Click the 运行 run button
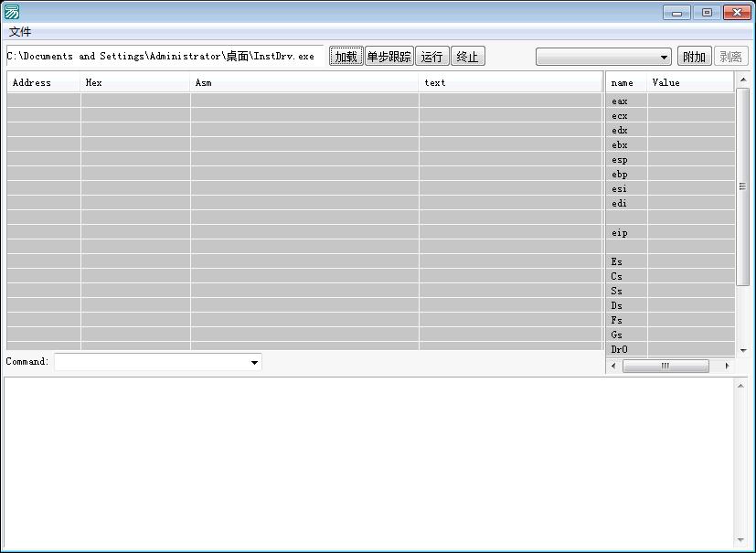Screen dimensions: 756x553 point(432,57)
